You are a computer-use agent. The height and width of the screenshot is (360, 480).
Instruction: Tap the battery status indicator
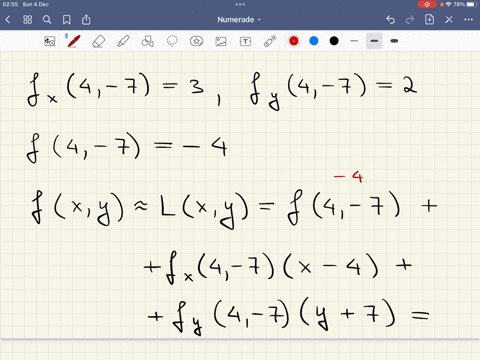click(x=471, y=4)
